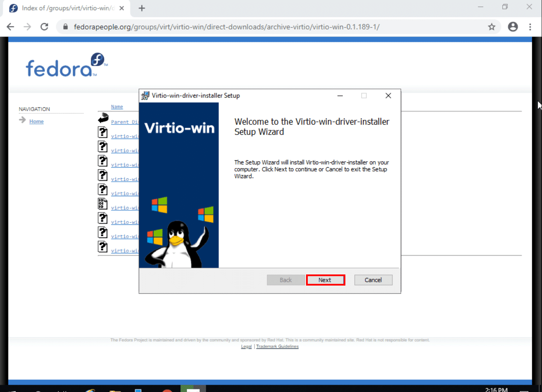Image resolution: width=542 pixels, height=392 pixels.
Task: Open the Trademark Guidelines footer link
Action: click(277, 346)
